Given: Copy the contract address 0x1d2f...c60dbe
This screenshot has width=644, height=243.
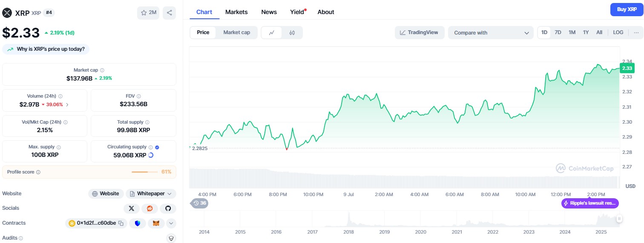Looking at the screenshot, I should [x=121, y=223].
